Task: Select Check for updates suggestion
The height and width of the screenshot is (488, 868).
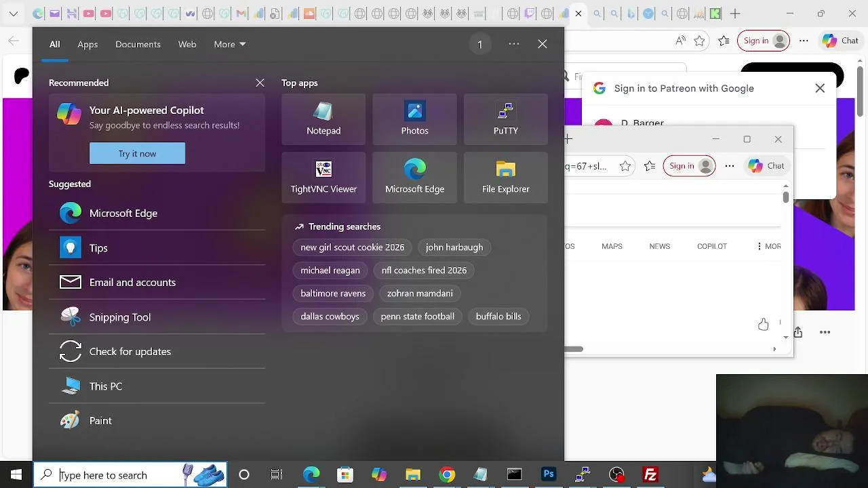Action: point(157,351)
